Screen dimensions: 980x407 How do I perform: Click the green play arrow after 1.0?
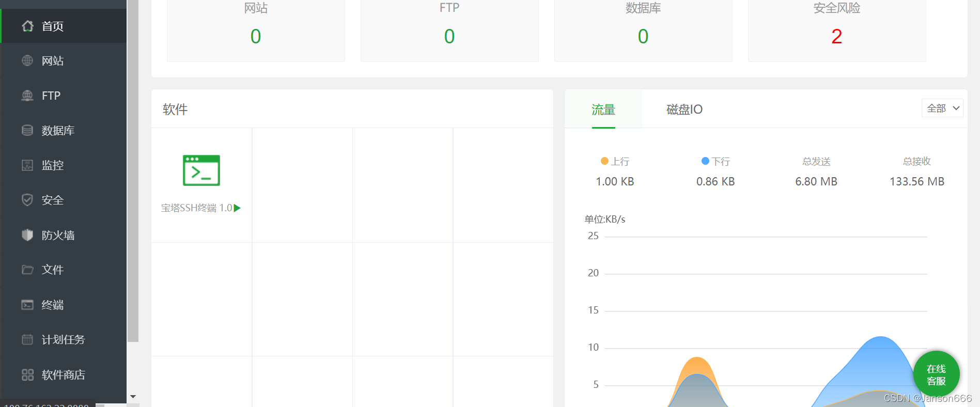[237, 208]
